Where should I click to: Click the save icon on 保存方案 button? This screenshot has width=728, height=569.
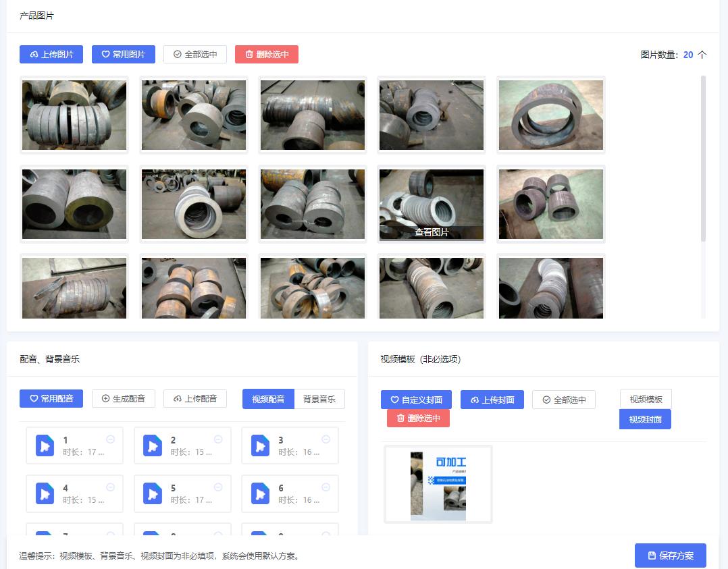(653, 556)
